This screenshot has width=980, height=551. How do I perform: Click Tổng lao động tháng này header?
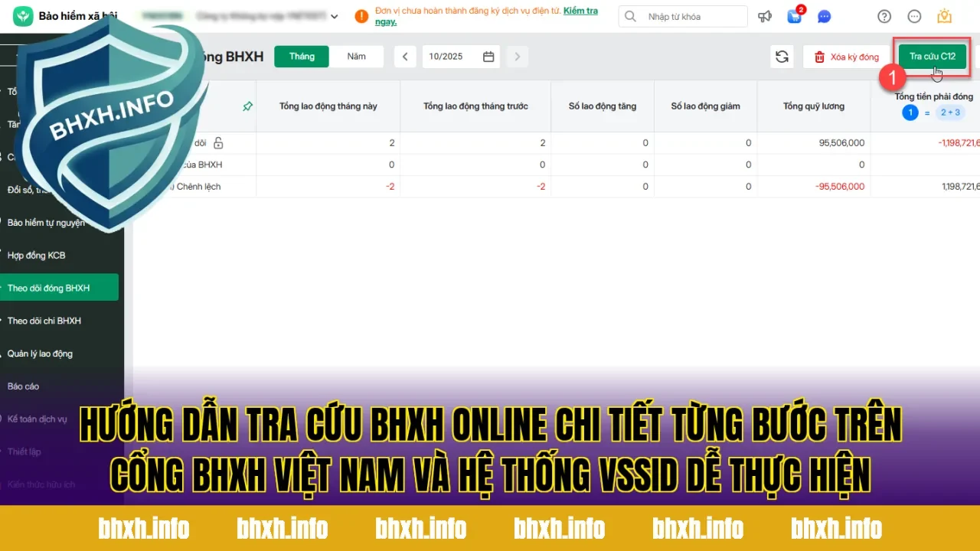pos(328,106)
